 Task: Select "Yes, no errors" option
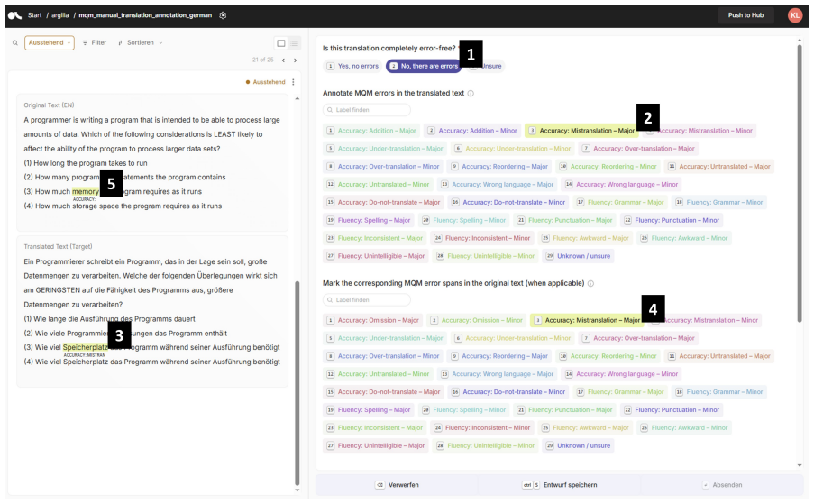(353, 66)
